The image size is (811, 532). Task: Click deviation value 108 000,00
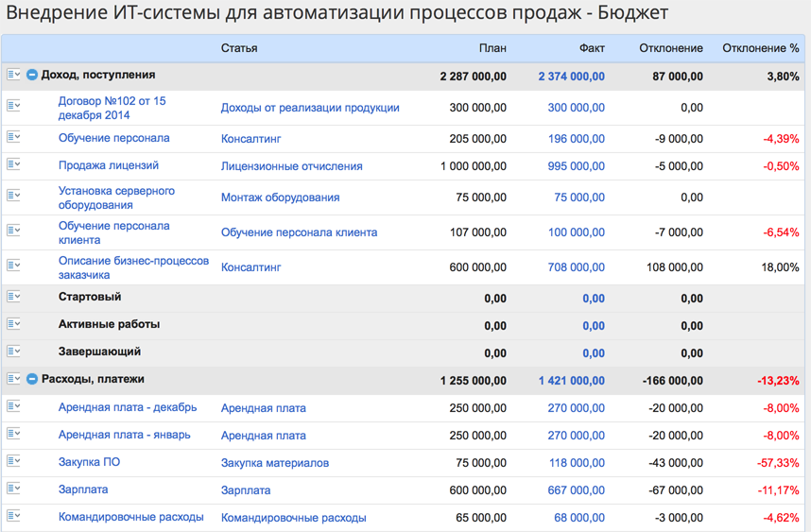coord(675,267)
